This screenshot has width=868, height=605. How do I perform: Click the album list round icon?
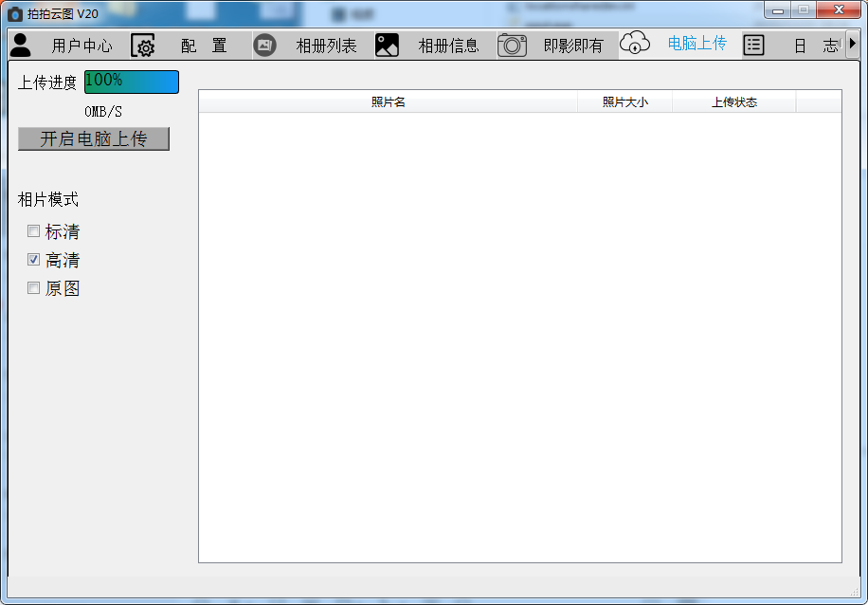click(x=264, y=45)
